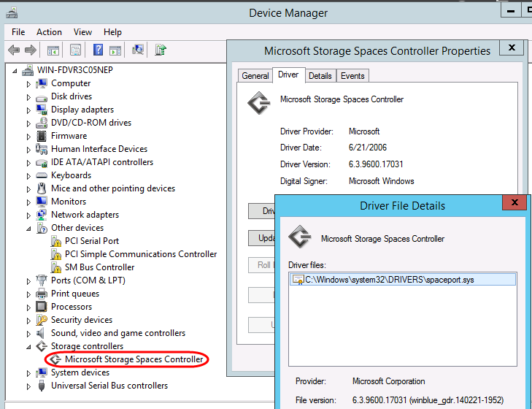This screenshot has height=409, width=532.
Task: Close the Storage Spaces Controller Properties dialog
Action: [x=512, y=47]
